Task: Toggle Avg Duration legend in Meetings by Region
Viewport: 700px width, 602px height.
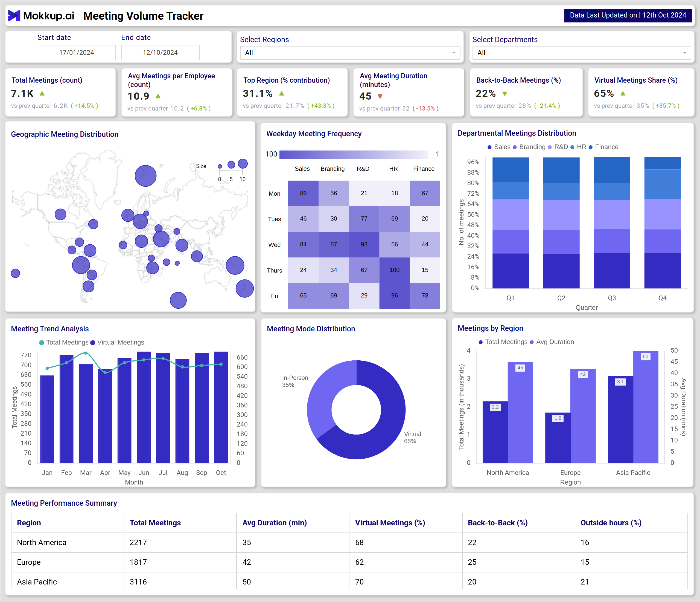Action: coord(552,342)
